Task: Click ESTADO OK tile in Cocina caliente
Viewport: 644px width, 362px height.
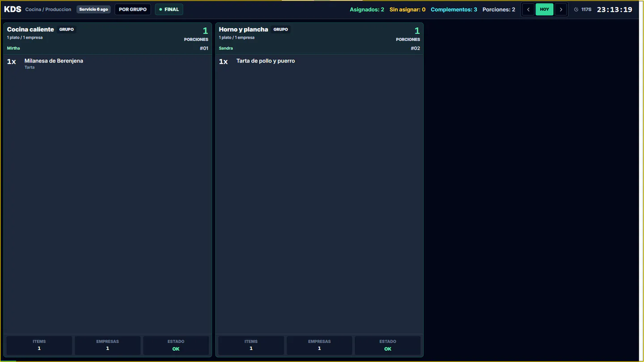Action: 176,345
